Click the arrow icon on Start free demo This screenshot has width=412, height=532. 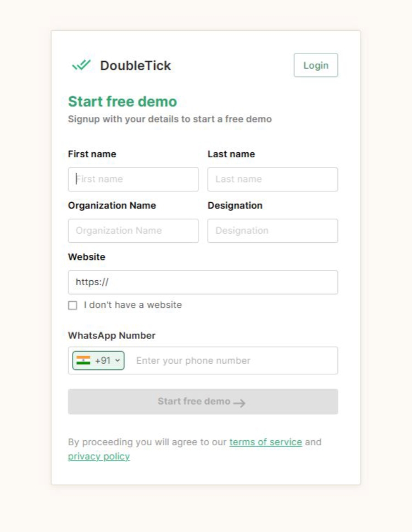coord(240,403)
